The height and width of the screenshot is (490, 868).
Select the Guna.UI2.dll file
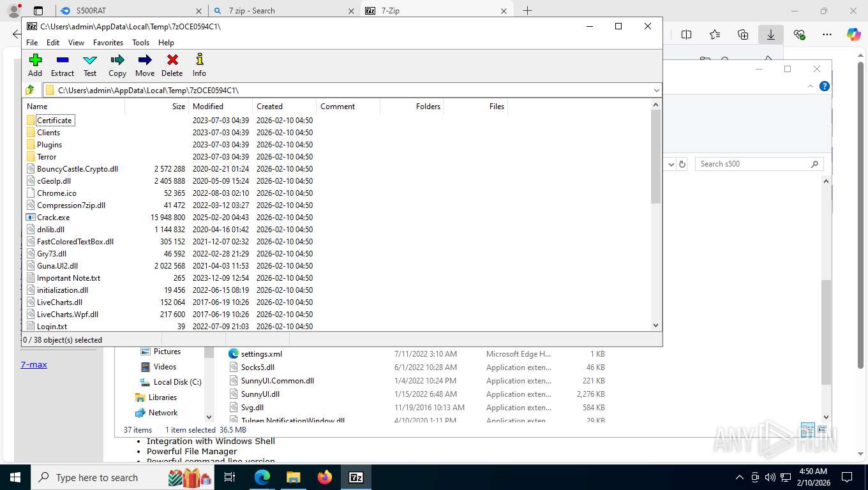[57, 266]
